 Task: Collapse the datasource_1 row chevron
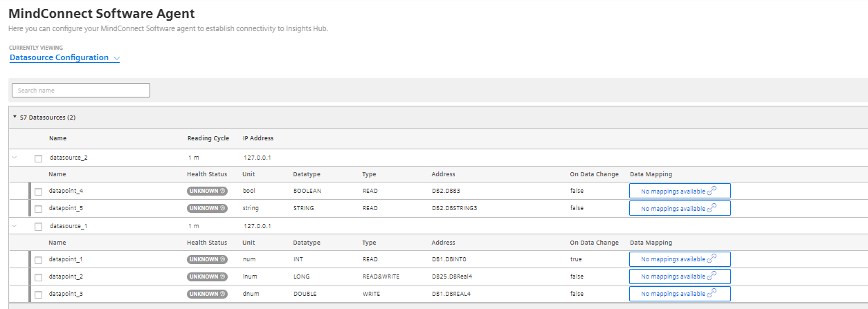14,226
